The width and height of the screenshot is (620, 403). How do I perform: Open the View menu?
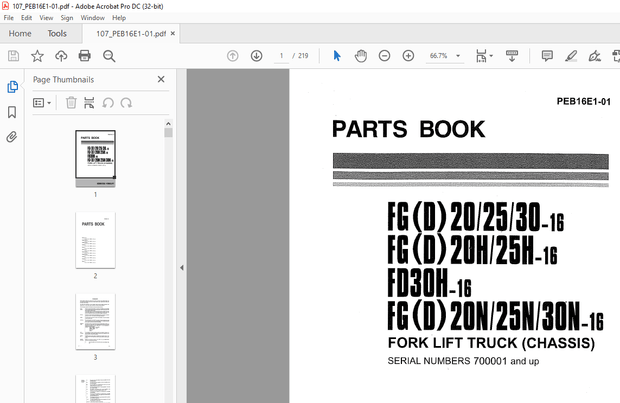46,18
